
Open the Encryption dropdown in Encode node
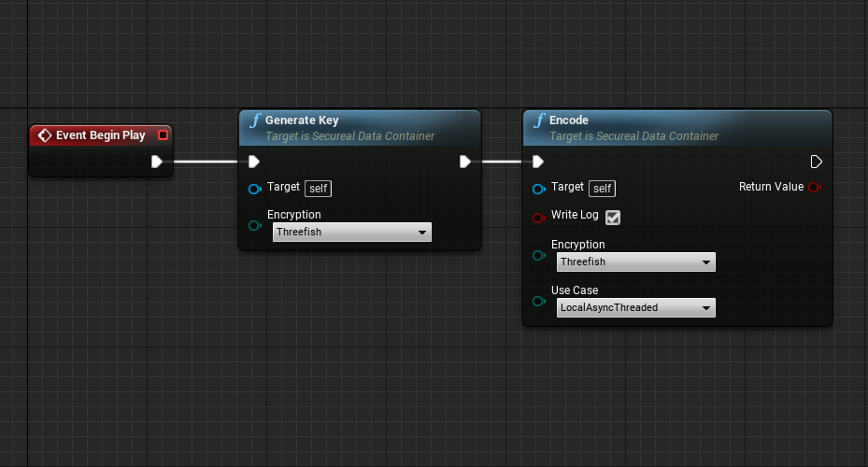click(635, 262)
